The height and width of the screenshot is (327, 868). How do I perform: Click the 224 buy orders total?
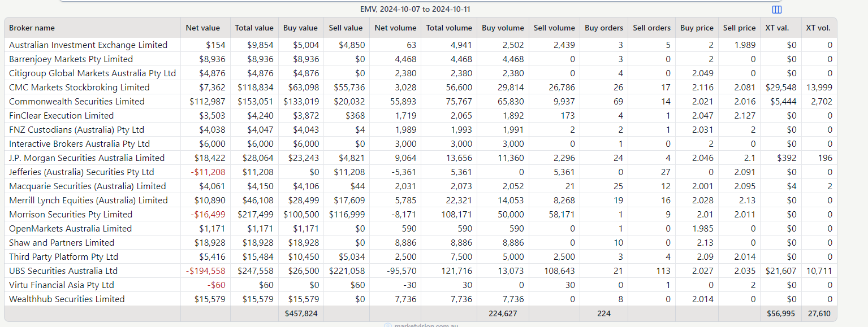tap(604, 313)
